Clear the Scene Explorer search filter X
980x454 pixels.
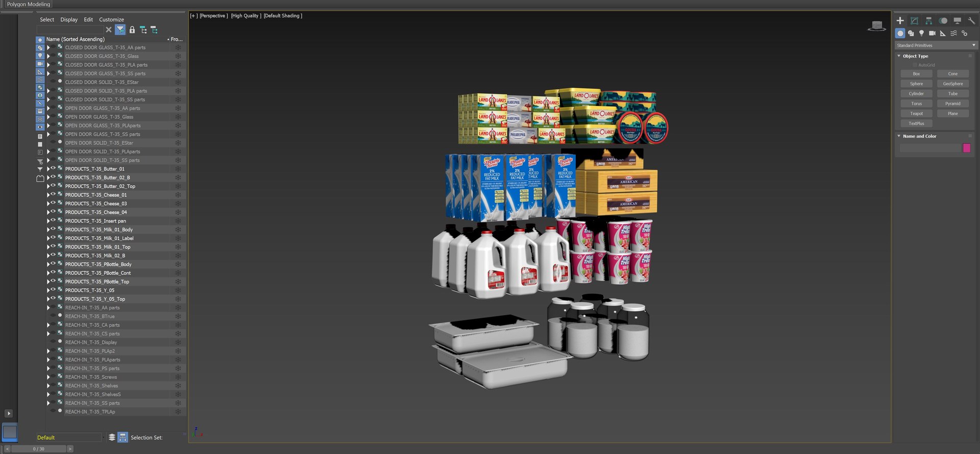pos(109,30)
